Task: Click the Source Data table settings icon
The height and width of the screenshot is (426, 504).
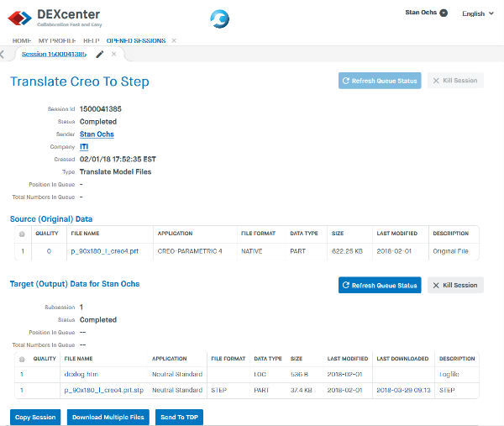Action: [x=22, y=234]
